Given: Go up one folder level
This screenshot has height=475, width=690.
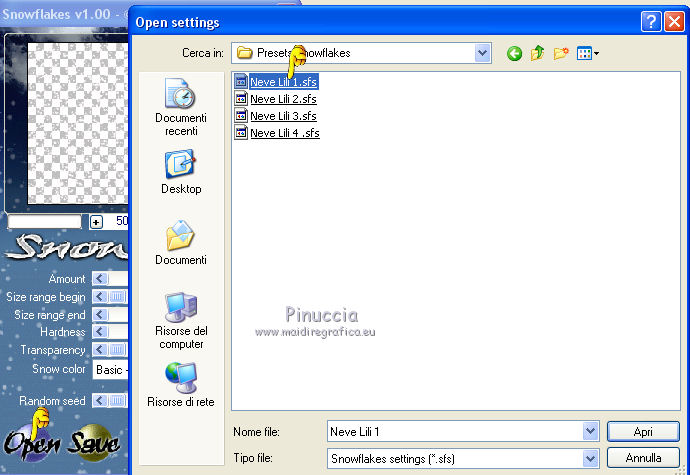Looking at the screenshot, I should pyautogui.click(x=537, y=54).
